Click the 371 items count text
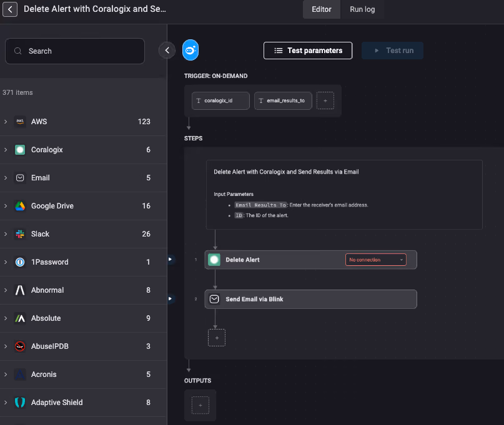Viewport: 504px width, 425px height. (17, 92)
